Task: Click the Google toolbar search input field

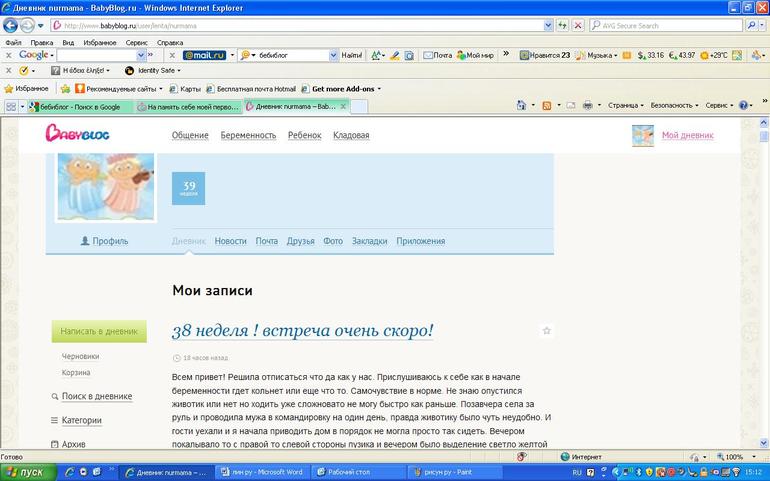Action: 97,56
